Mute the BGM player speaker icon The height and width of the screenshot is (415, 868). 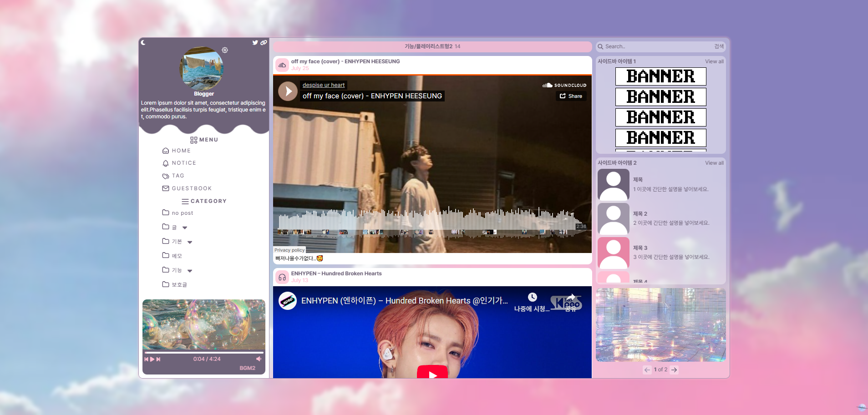coord(259,359)
